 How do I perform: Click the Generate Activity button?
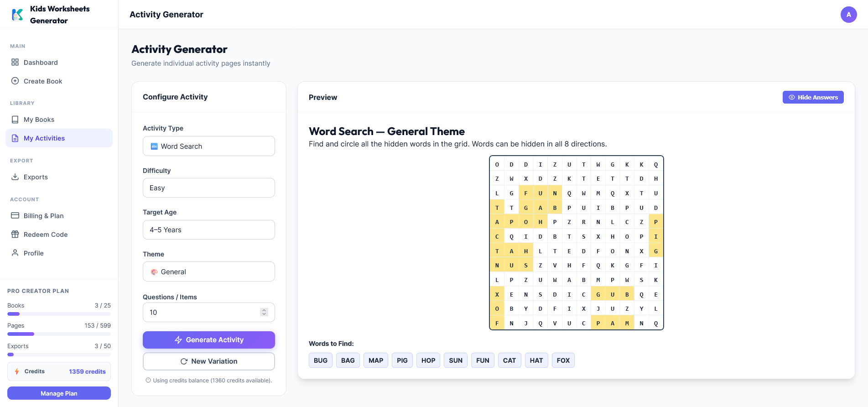[x=209, y=339]
